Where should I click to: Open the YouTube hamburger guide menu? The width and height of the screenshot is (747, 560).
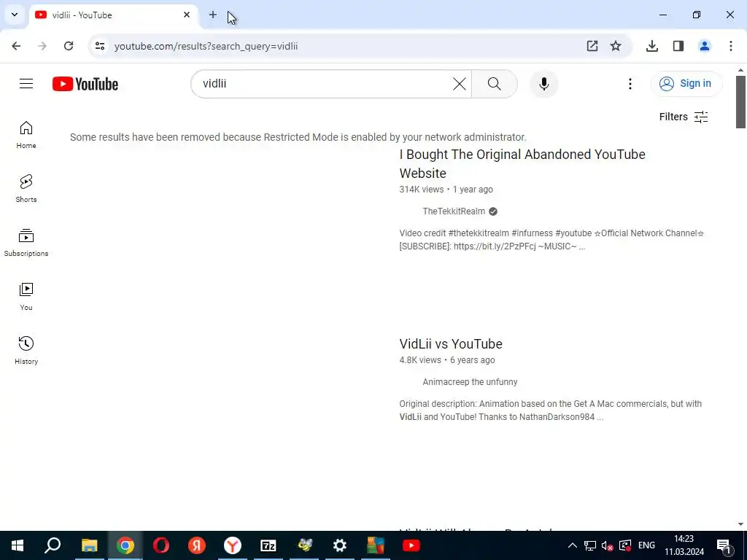point(26,84)
